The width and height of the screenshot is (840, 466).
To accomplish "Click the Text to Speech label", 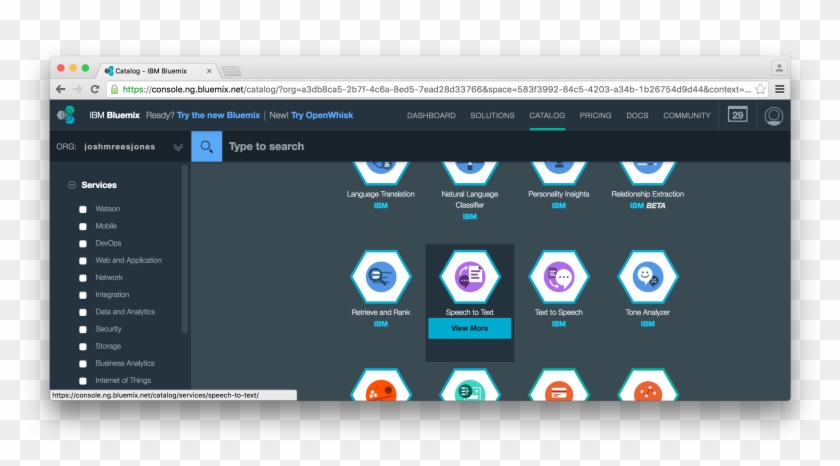I will [558, 312].
